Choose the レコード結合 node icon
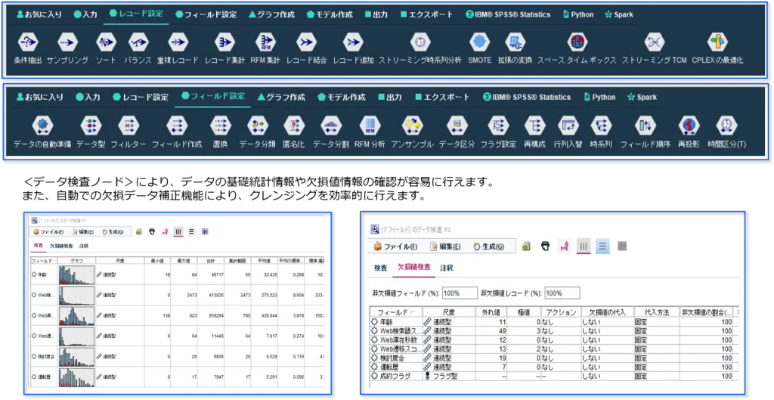 pyautogui.click(x=306, y=42)
